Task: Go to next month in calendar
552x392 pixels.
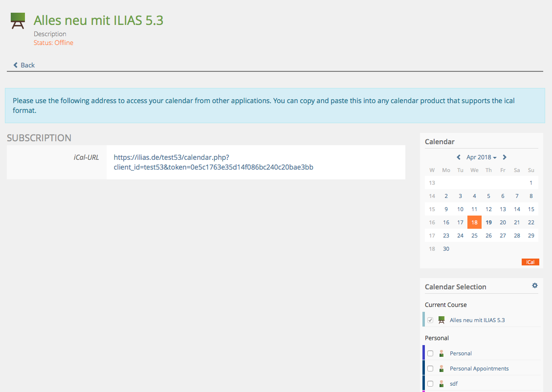Action: (505, 157)
